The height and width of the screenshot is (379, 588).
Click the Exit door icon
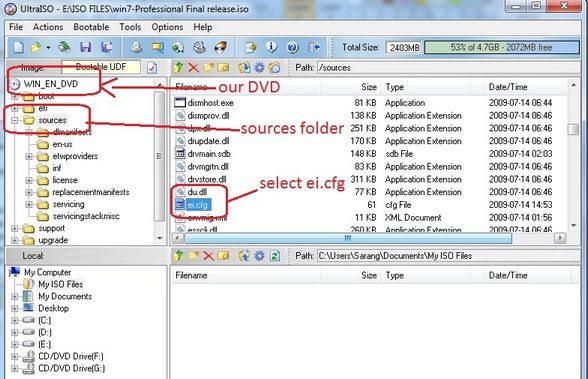coord(314,47)
